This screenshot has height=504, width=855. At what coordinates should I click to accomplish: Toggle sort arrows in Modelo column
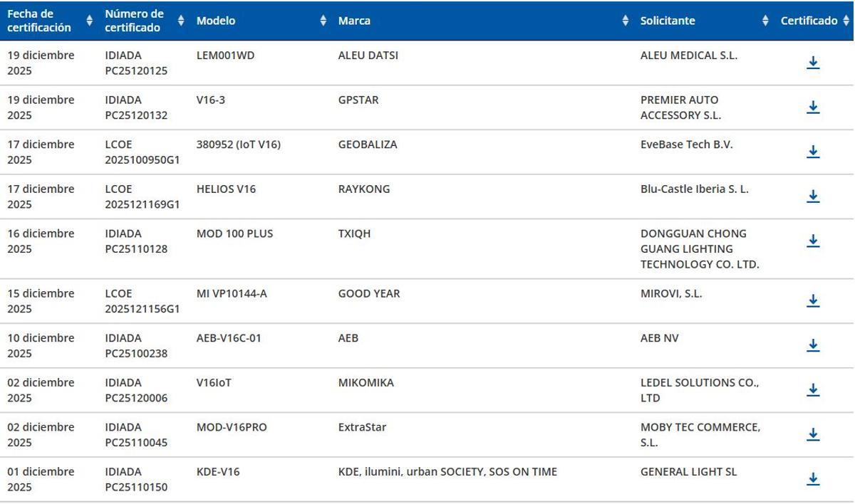point(323,21)
